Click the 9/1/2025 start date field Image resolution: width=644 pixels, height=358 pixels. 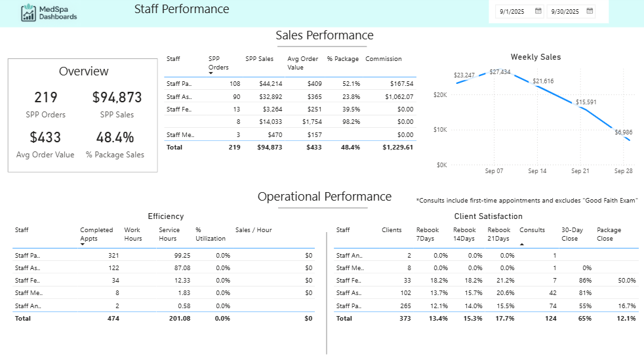pyautogui.click(x=514, y=11)
